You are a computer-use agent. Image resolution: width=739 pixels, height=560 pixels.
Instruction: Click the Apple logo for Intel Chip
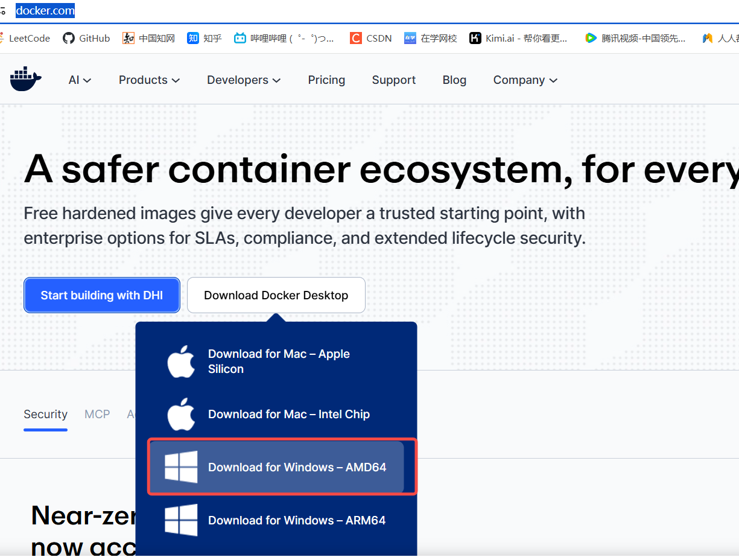point(181,414)
